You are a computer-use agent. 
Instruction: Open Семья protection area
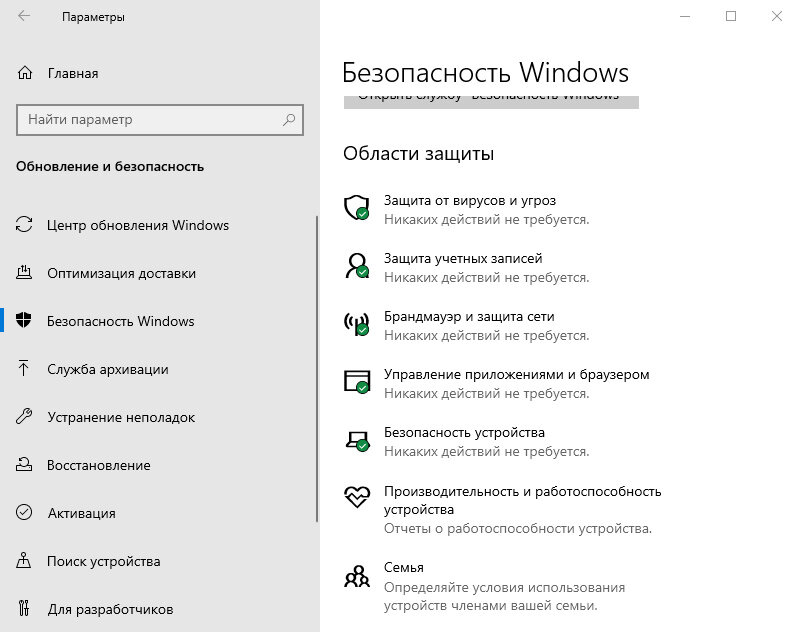(404, 567)
